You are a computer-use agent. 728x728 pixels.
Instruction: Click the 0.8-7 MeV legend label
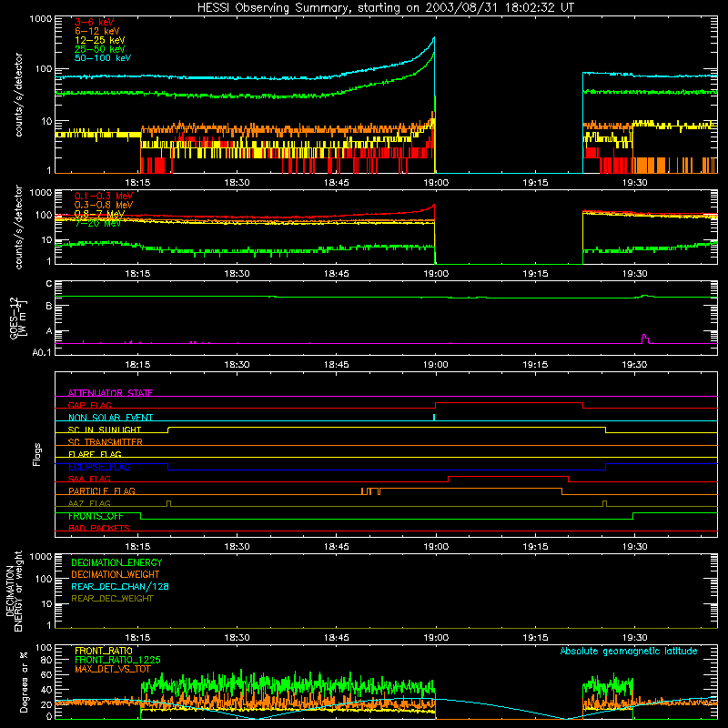pos(99,214)
